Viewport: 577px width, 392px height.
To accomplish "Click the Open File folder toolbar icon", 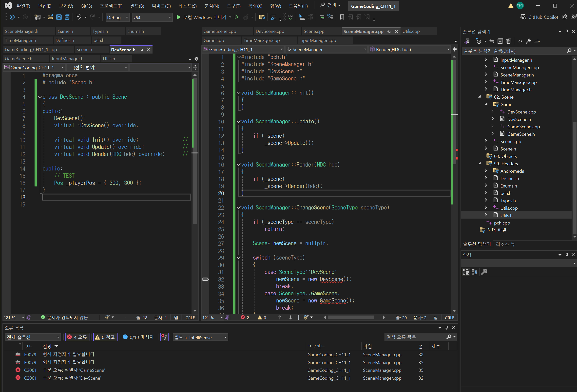I will coord(51,17).
